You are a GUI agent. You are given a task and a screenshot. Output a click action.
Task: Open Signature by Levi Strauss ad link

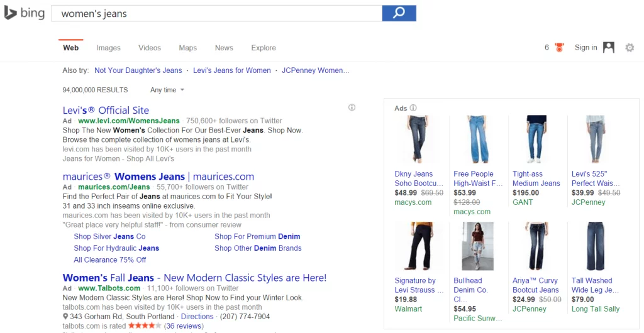coord(419,285)
